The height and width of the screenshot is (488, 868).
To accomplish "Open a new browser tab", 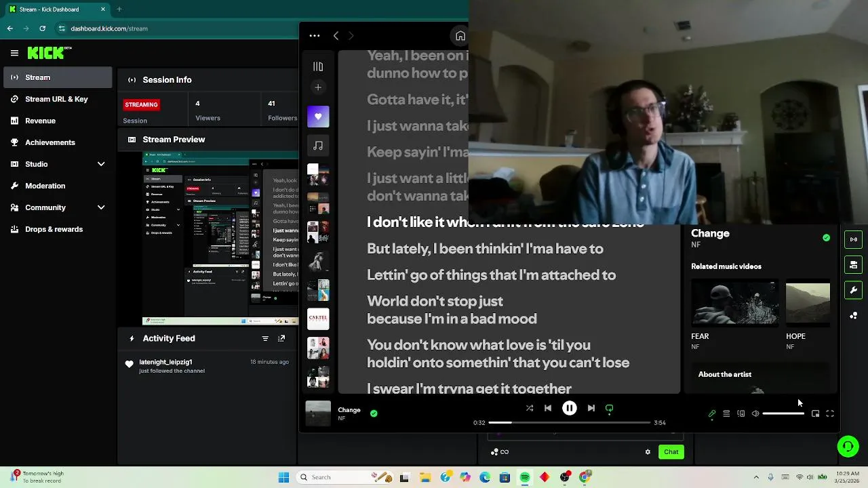I will tap(119, 9).
